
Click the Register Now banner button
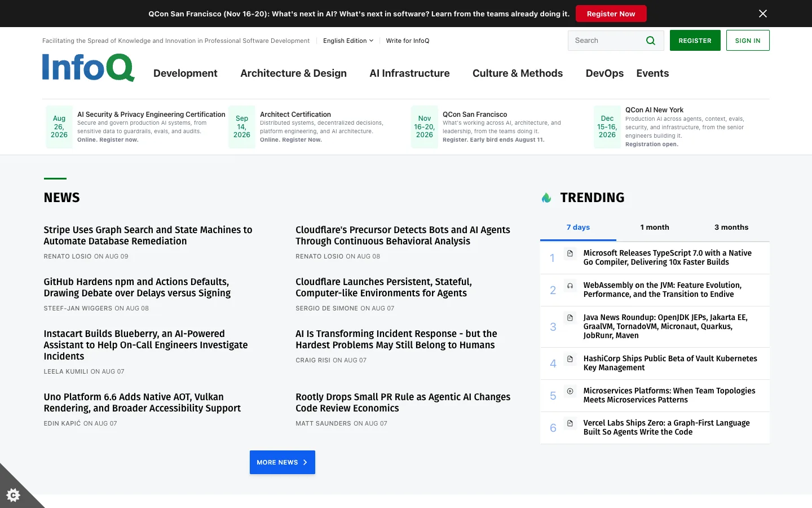[611, 14]
